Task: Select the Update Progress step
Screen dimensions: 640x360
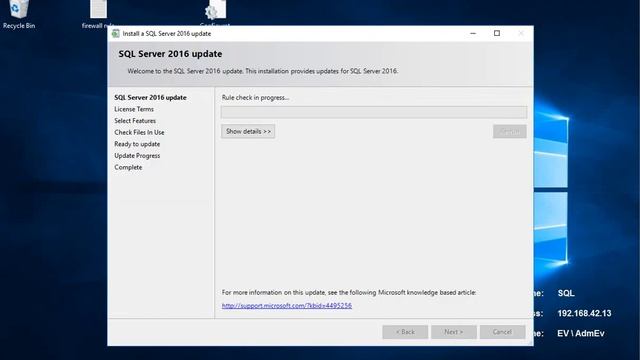Action: point(137,156)
